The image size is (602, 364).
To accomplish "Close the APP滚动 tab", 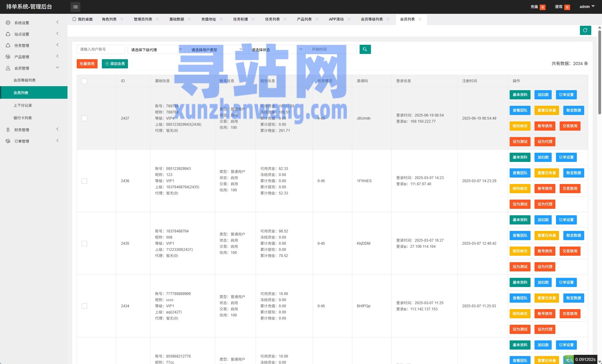I will click(349, 19).
